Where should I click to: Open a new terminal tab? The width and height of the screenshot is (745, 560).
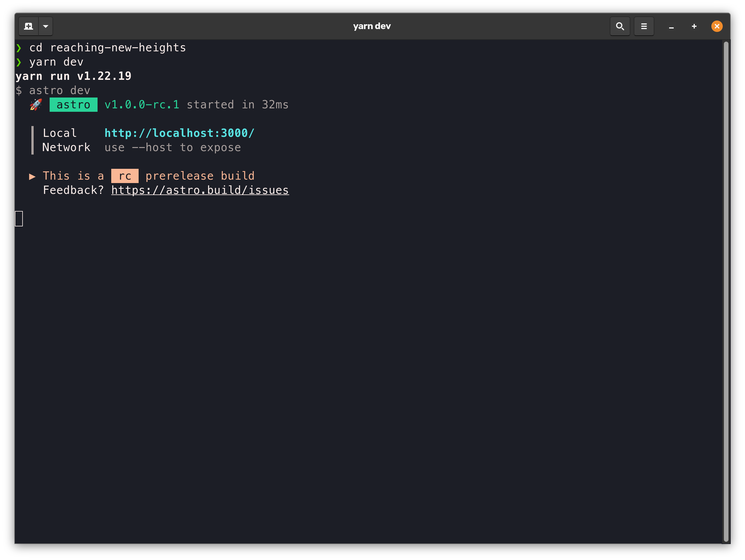click(x=29, y=26)
